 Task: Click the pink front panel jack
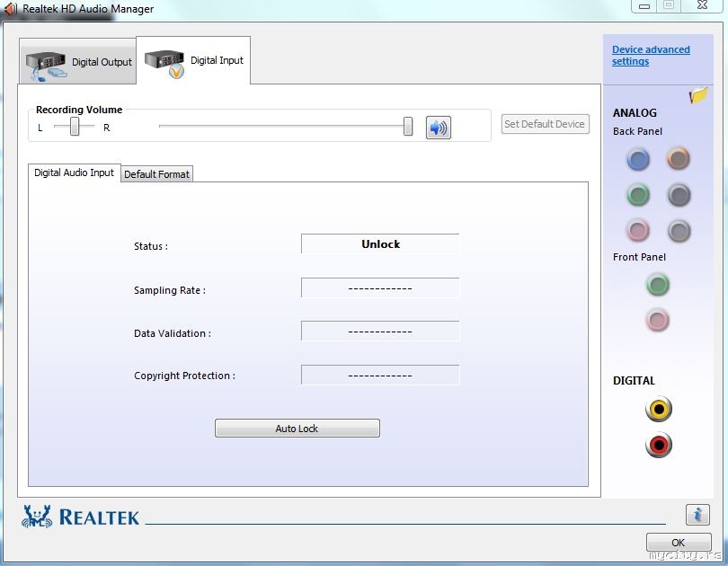point(658,320)
